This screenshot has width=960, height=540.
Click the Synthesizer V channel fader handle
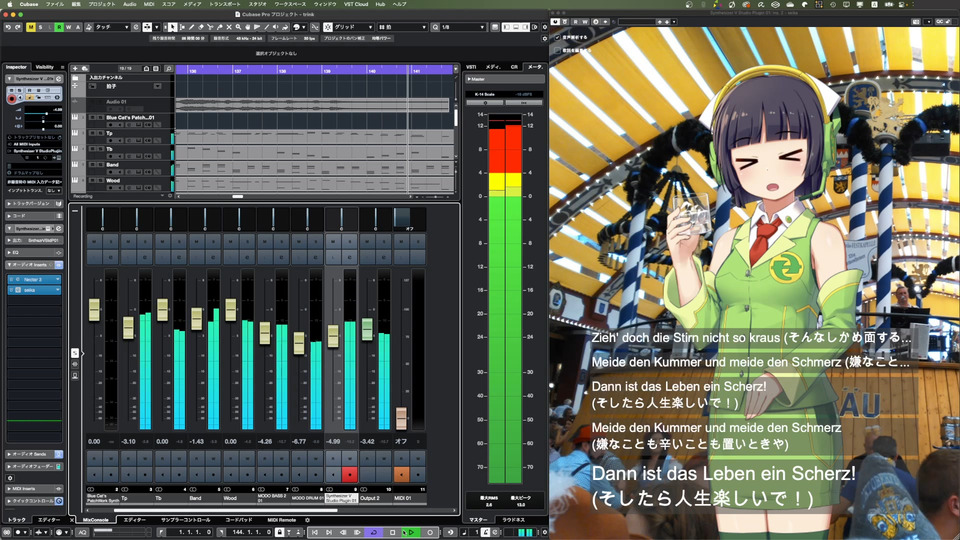[333, 336]
